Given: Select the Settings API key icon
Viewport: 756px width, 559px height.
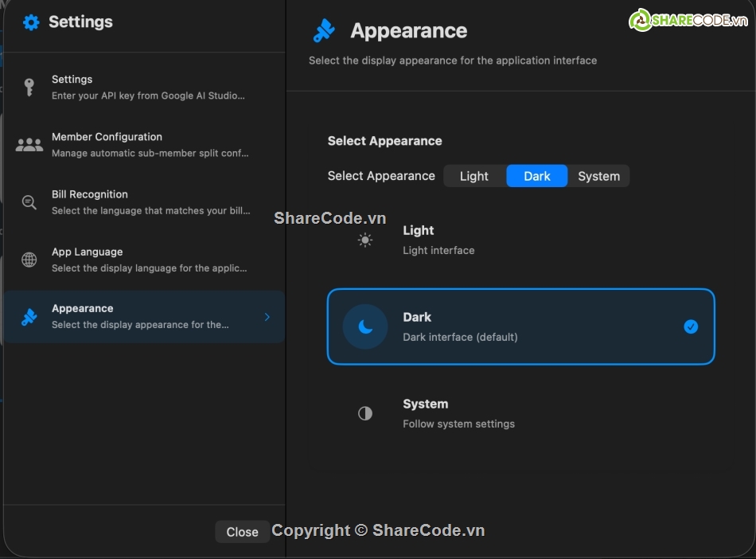Looking at the screenshot, I should pyautogui.click(x=29, y=86).
